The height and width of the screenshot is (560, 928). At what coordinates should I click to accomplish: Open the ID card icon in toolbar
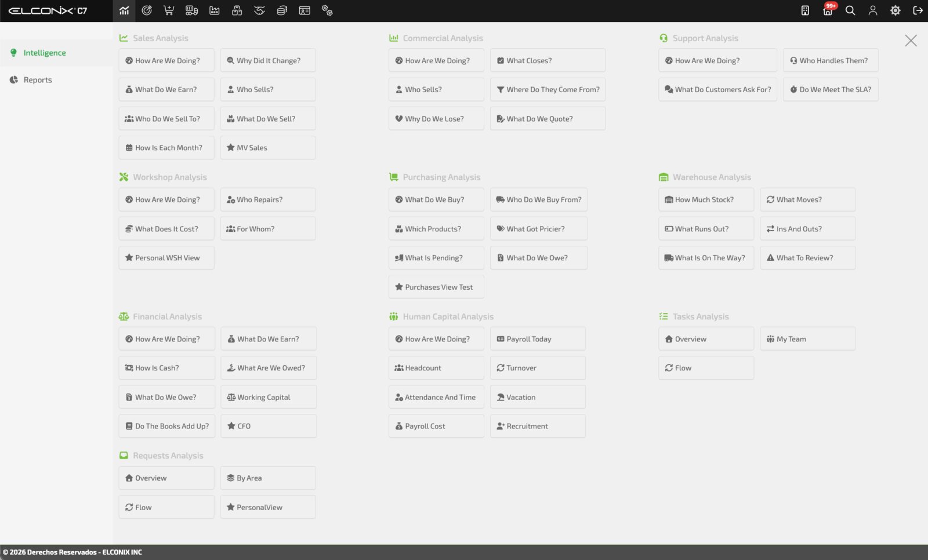[x=304, y=10]
